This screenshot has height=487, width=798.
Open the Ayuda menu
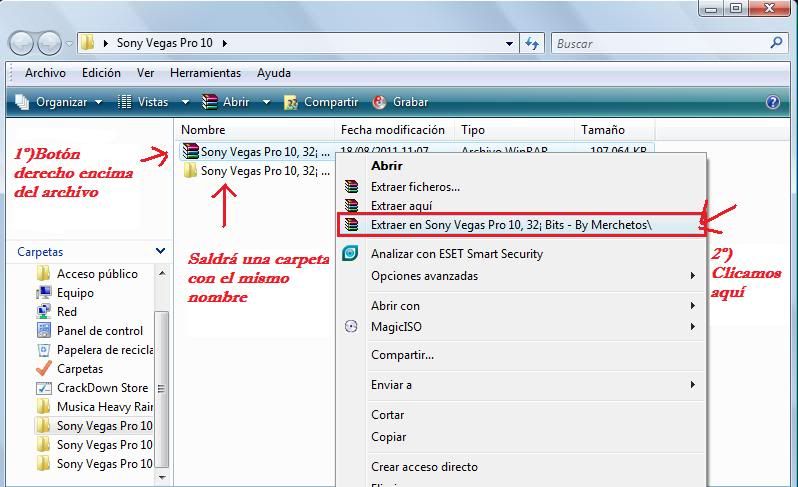pyautogui.click(x=274, y=73)
